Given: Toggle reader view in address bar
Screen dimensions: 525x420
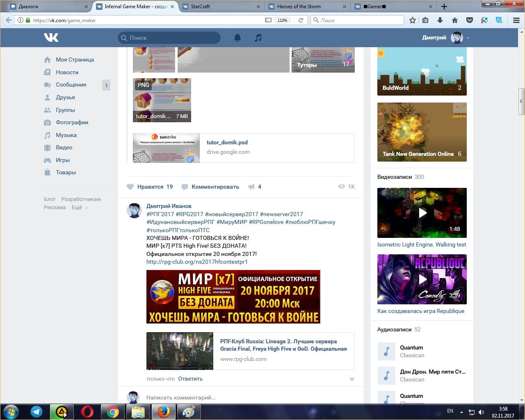Looking at the screenshot, I should [x=268, y=20].
